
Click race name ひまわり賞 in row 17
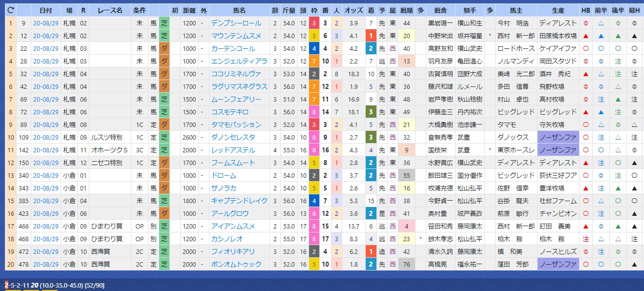pyautogui.click(x=105, y=226)
